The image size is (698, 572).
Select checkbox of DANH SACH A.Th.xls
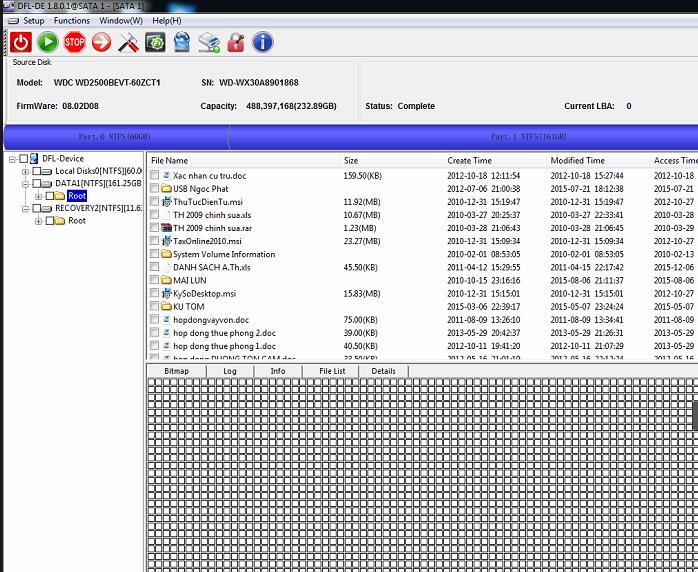[154, 267]
